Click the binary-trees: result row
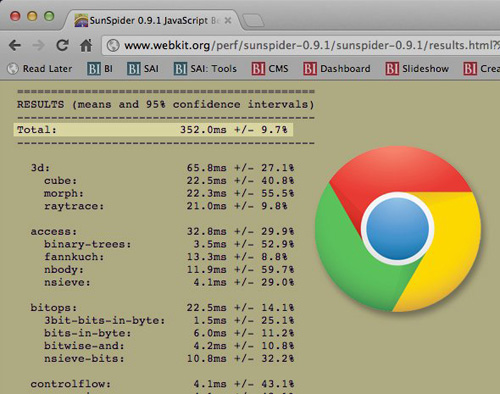Screen dimensions: 500x394 pyautogui.click(x=169, y=244)
